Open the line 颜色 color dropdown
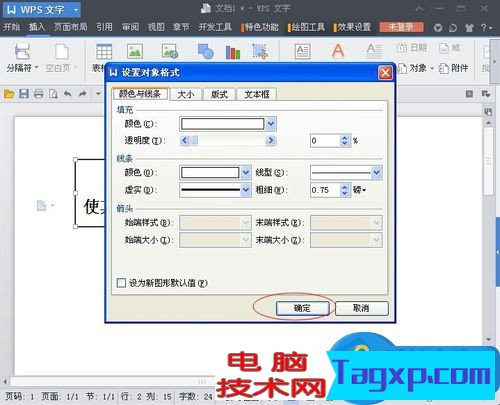The height and width of the screenshot is (405, 500). click(246, 173)
